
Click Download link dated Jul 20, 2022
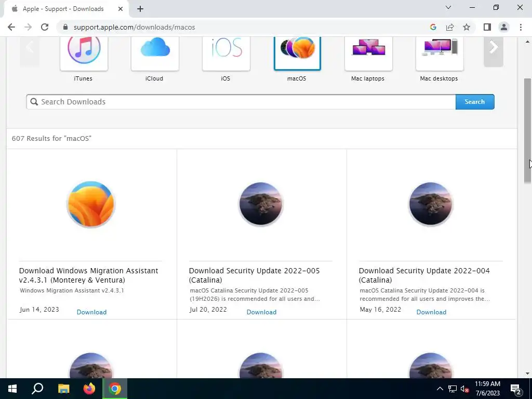(262, 312)
